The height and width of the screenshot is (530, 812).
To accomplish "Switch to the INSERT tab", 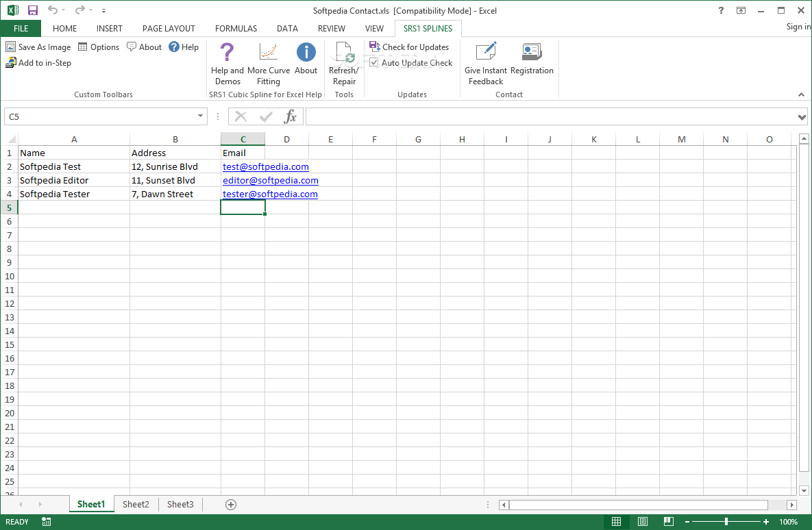I will point(109,29).
